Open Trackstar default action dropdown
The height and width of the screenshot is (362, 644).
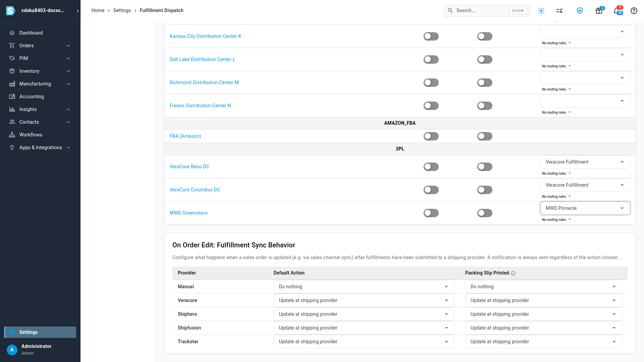click(364, 342)
